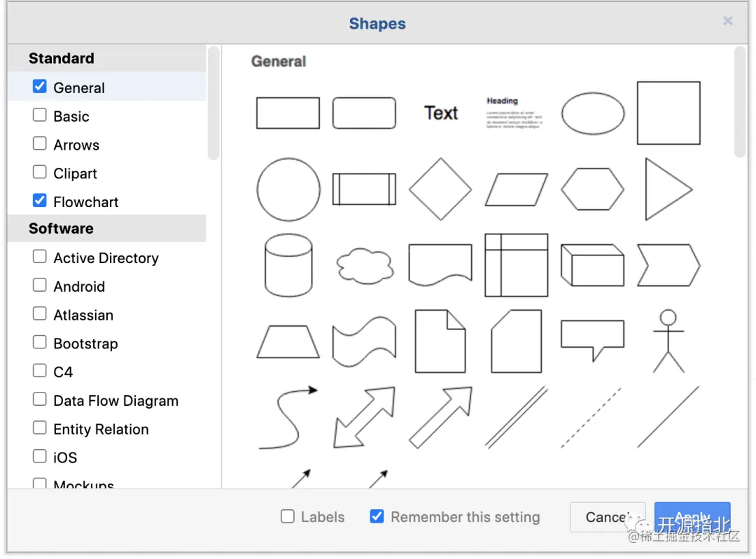Click the Apply button
Image resolution: width=756 pixels, height=559 pixels.
pyautogui.click(x=692, y=518)
